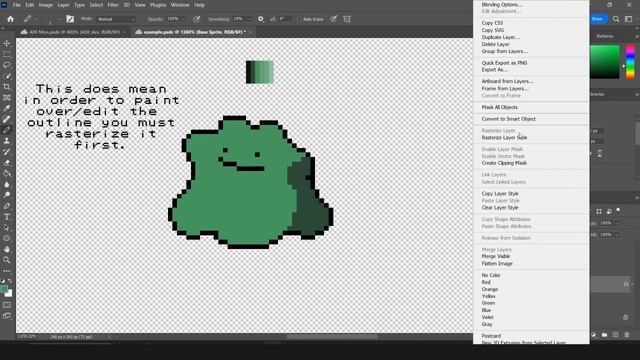Select the Frame tool
This screenshot has height=360, width=640.
(x=7, y=98)
